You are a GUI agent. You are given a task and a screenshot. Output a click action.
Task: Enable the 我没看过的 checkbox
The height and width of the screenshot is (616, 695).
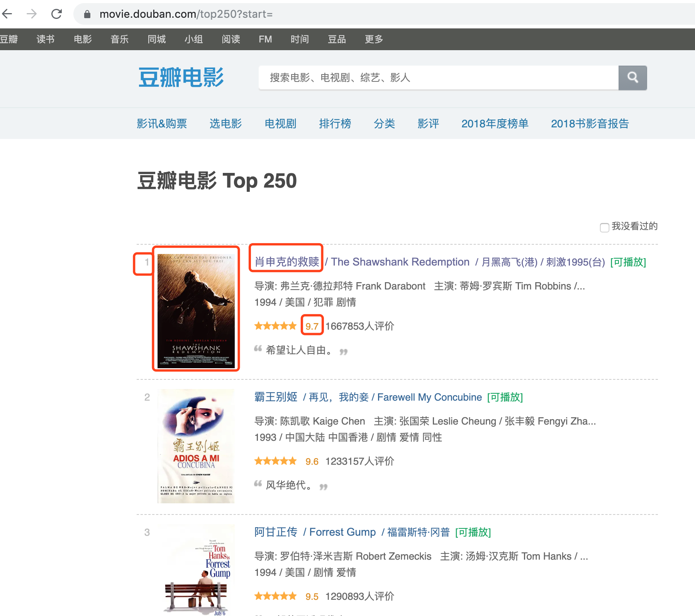click(604, 227)
